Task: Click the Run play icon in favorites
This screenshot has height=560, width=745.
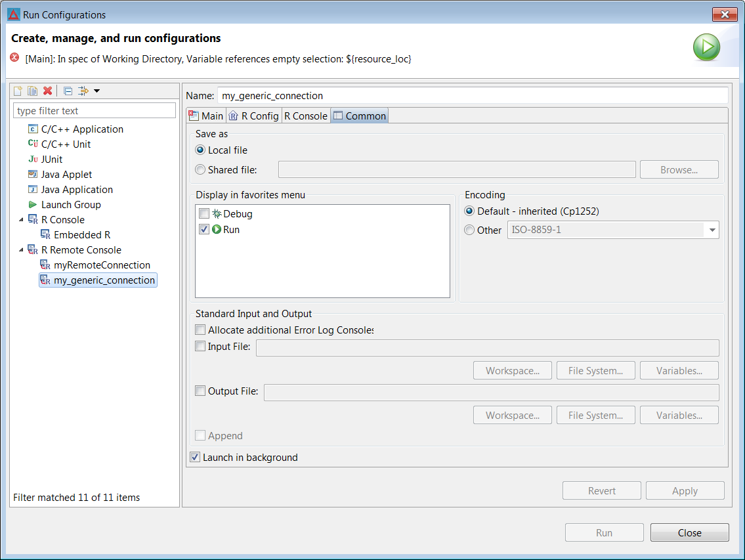Action: pyautogui.click(x=217, y=229)
